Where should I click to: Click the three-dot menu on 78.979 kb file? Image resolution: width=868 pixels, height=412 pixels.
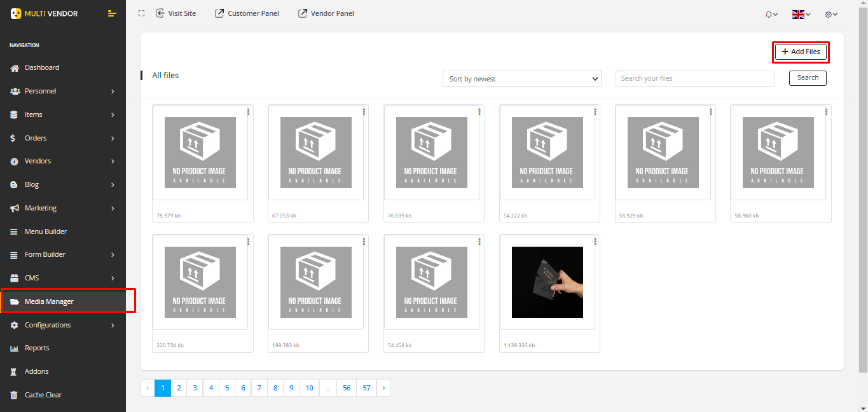[x=248, y=112]
